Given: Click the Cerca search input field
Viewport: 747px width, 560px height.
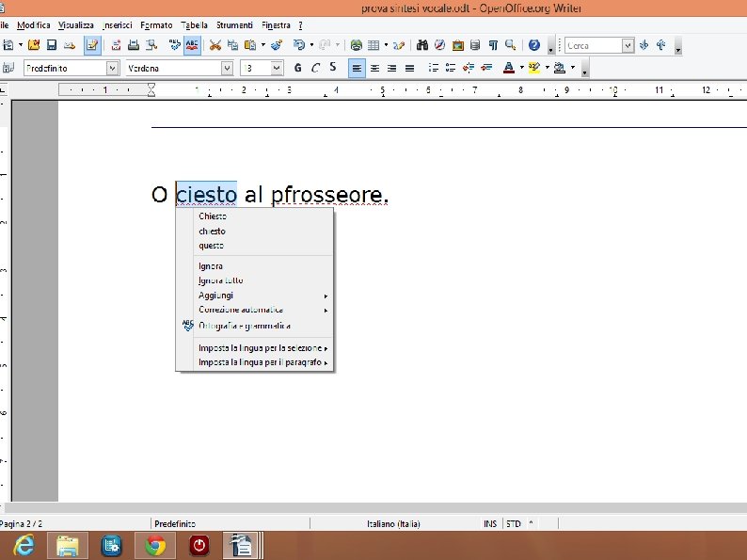Looking at the screenshot, I should click(x=594, y=45).
